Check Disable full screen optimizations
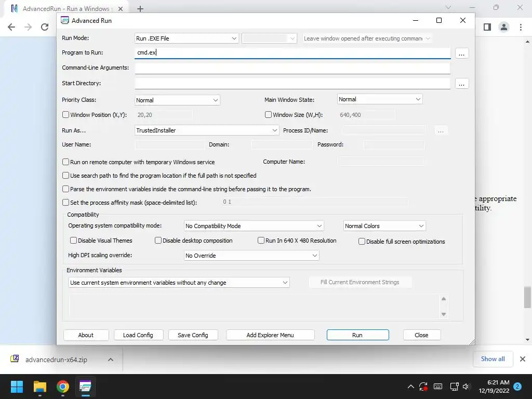The height and width of the screenshot is (399, 532). 362,241
